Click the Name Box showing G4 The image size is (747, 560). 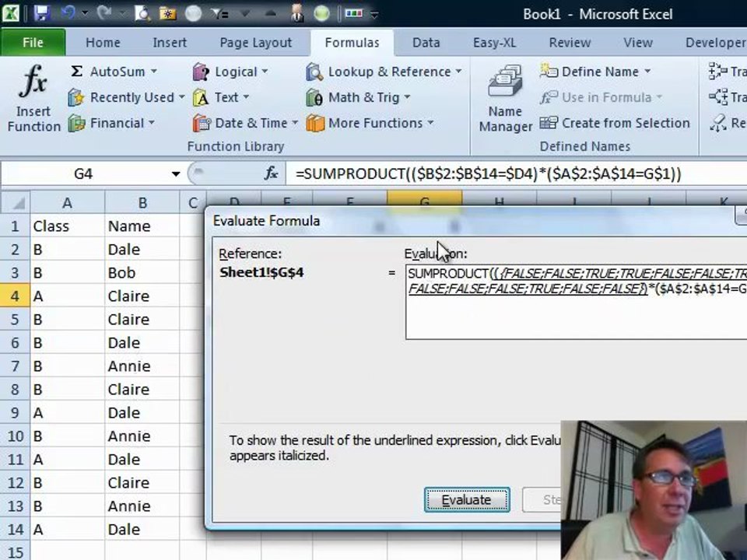[x=84, y=173]
